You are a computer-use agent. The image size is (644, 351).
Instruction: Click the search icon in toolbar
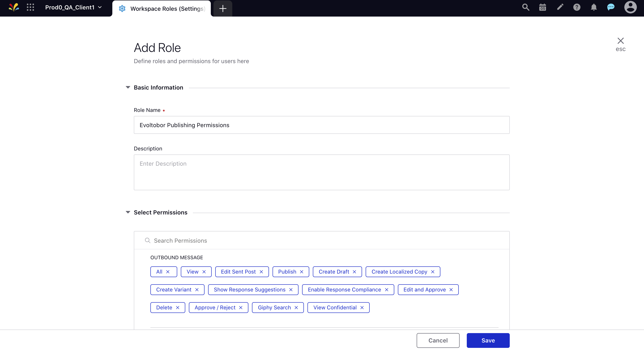pos(526,8)
